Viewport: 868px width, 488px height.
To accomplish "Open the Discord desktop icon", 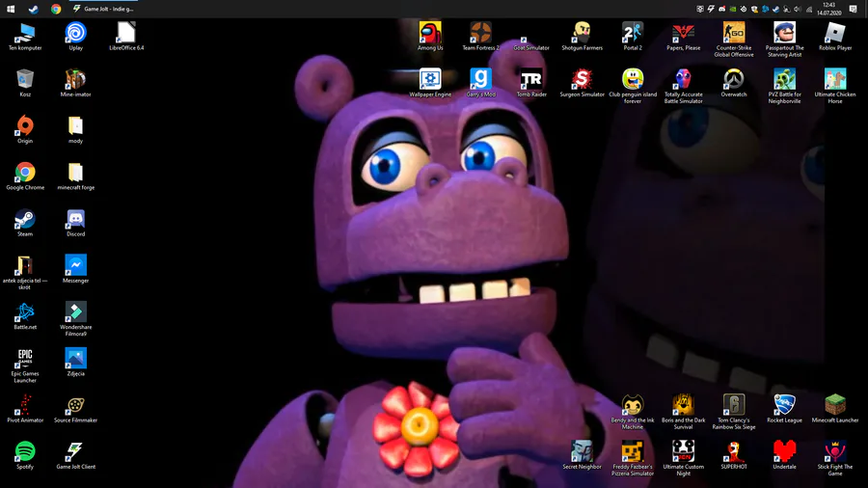I will click(x=76, y=223).
